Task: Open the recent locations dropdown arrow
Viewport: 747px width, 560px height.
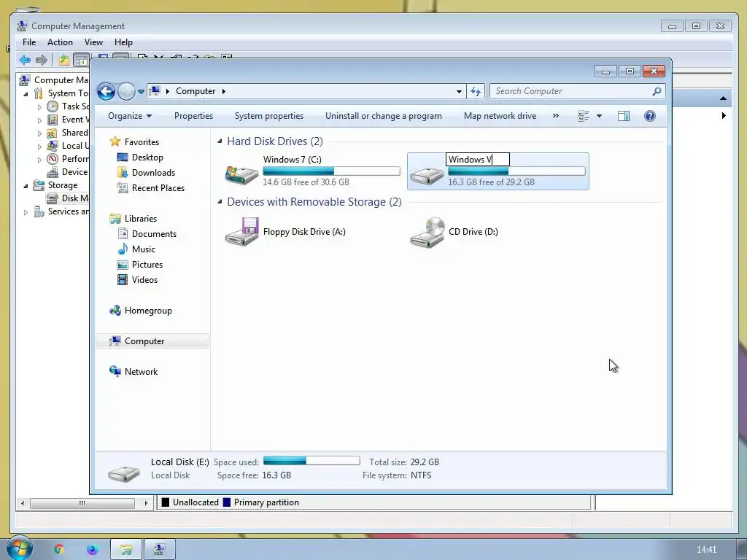Action: [141, 91]
